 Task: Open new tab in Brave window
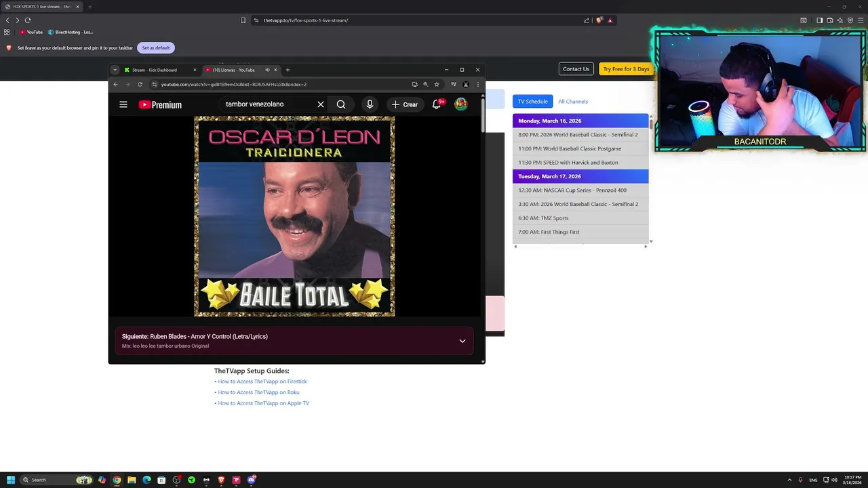pyautogui.click(x=90, y=7)
